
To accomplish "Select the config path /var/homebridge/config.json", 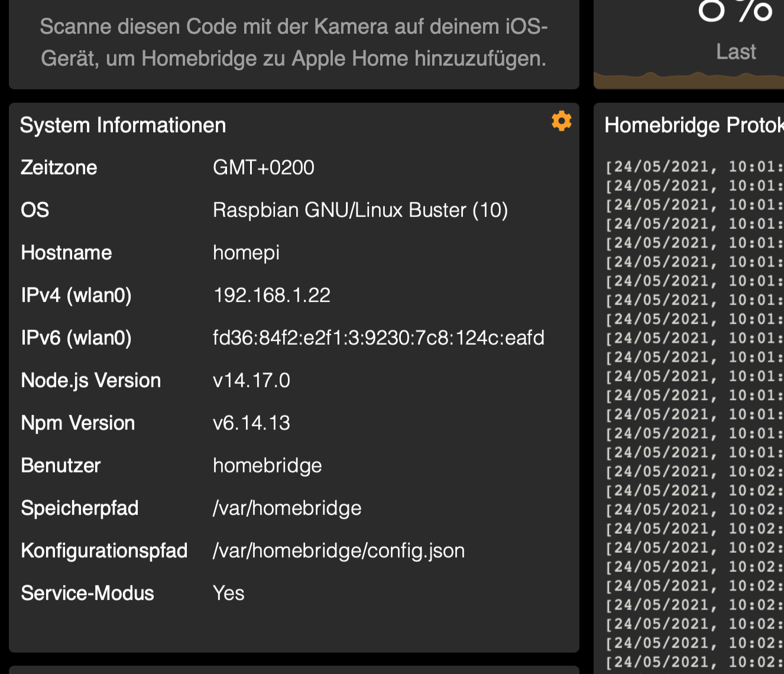I will (x=338, y=550).
